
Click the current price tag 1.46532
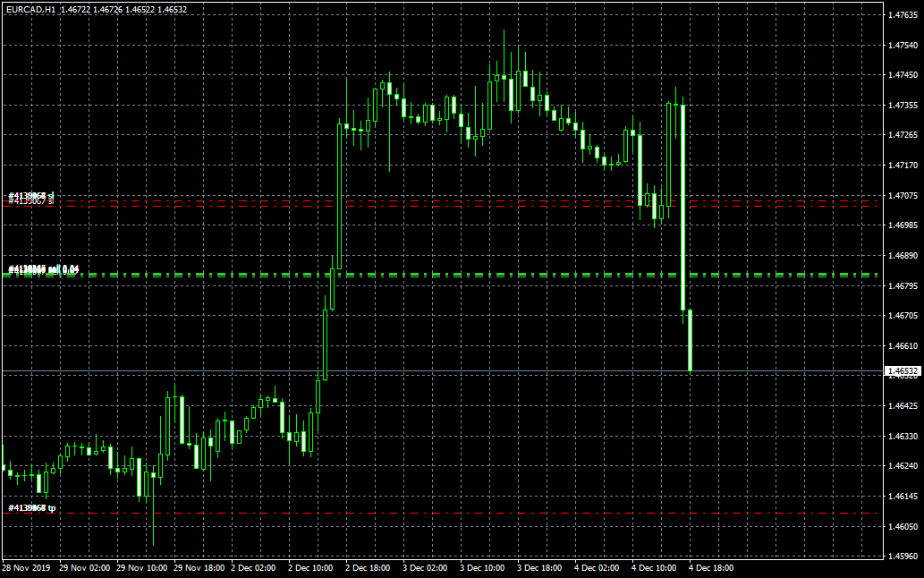(903, 370)
